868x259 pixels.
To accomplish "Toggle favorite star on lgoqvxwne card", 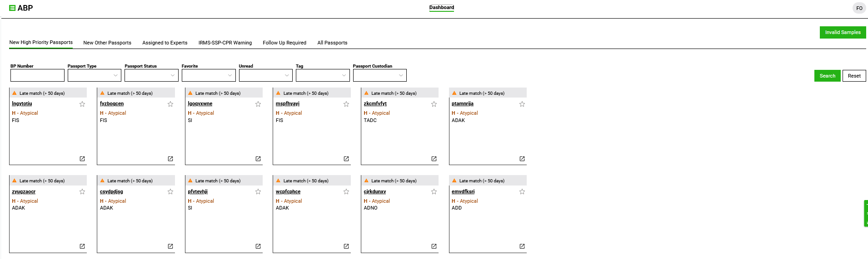I will [x=258, y=104].
